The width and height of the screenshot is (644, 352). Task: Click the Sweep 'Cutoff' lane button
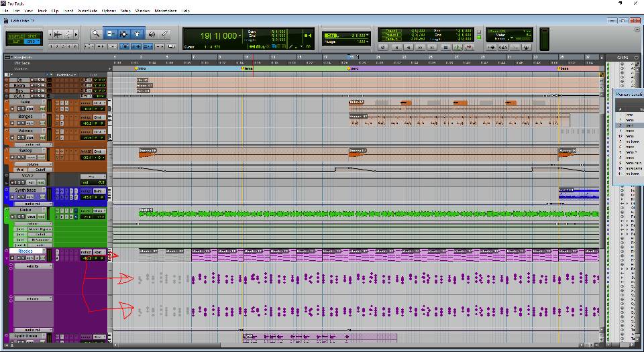40,170
